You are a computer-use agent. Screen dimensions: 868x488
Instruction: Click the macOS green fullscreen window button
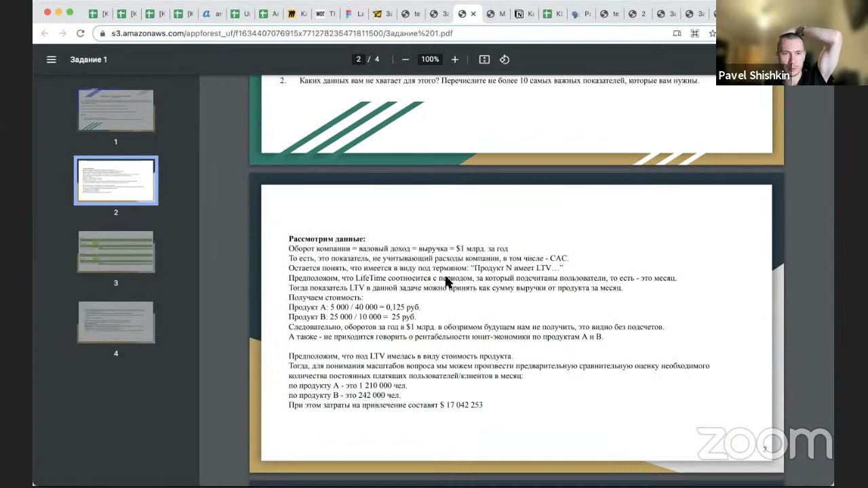[69, 12]
